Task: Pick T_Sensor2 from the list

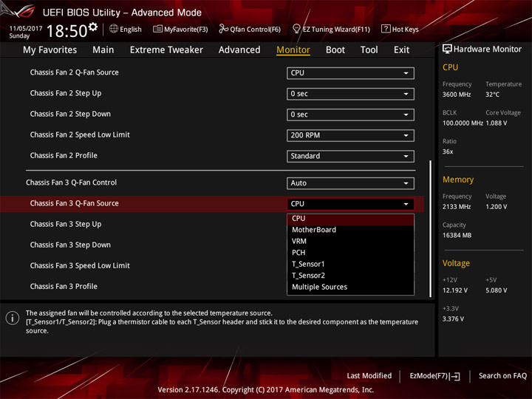Action: (x=350, y=276)
